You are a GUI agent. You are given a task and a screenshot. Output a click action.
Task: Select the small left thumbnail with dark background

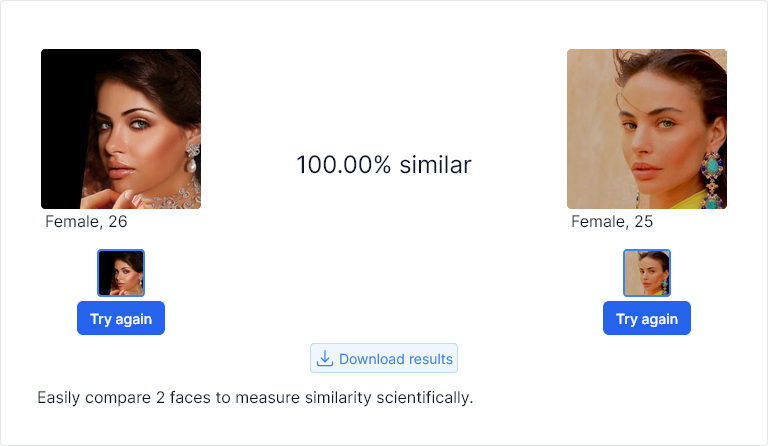coord(121,273)
